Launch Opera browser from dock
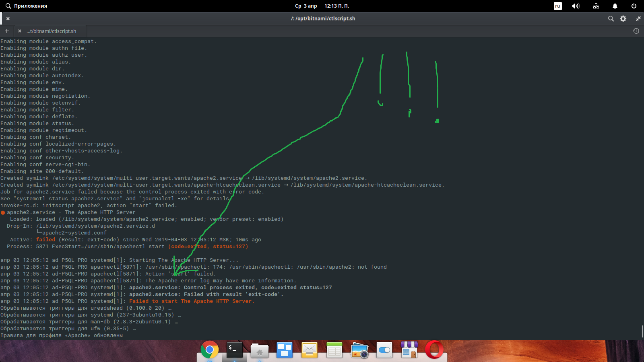644x362 pixels. tap(434, 350)
